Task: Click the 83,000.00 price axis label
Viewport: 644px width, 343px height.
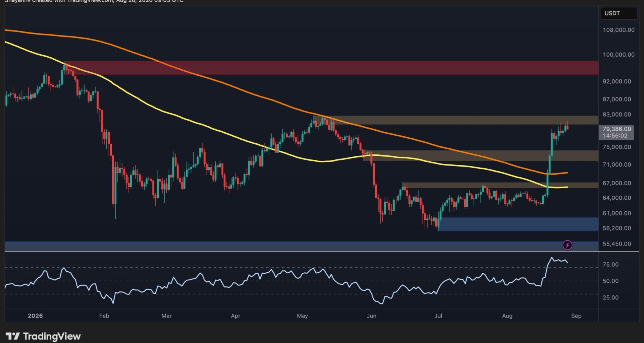Action: click(x=617, y=114)
